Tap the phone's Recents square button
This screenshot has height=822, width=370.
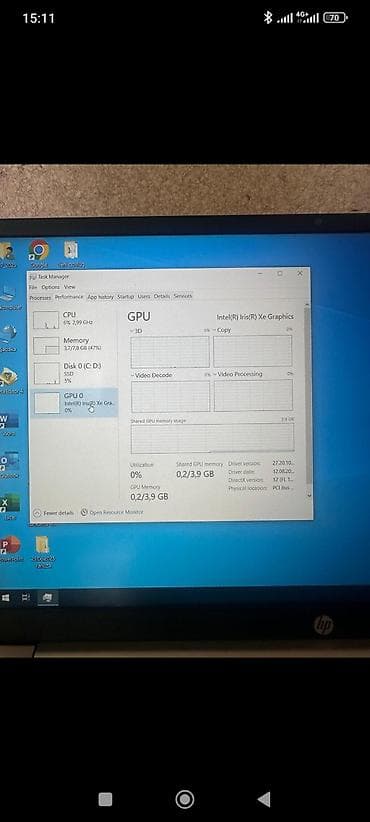[x=105, y=799]
